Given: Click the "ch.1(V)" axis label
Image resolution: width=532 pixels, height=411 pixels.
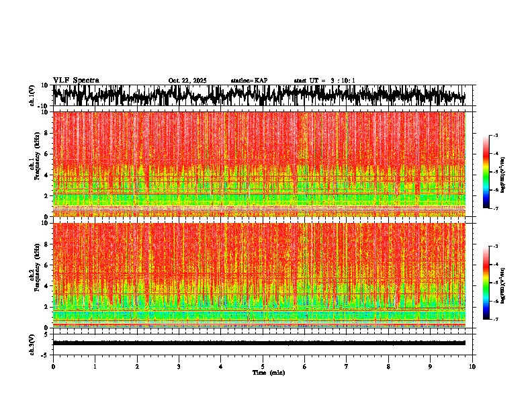Looking at the screenshot, I should [32, 95].
